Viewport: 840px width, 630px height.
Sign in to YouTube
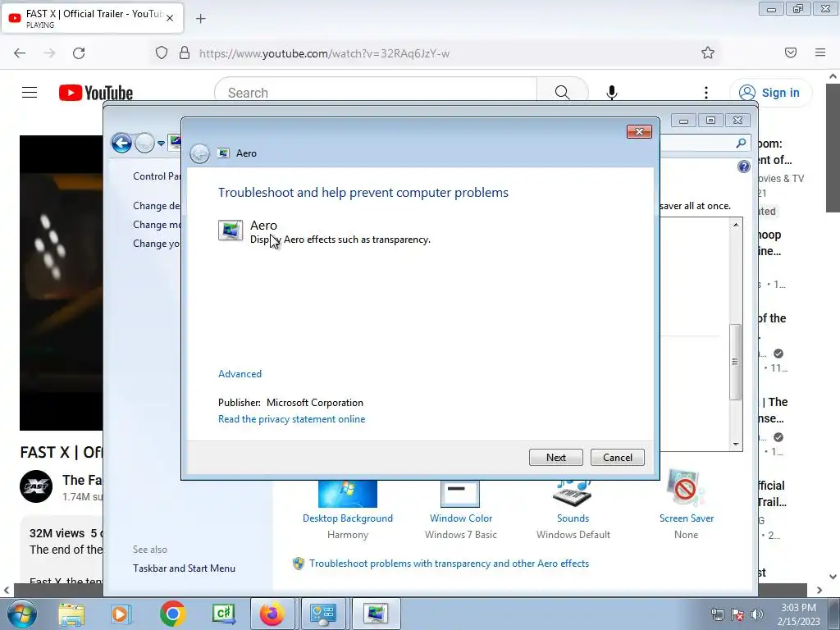(770, 93)
